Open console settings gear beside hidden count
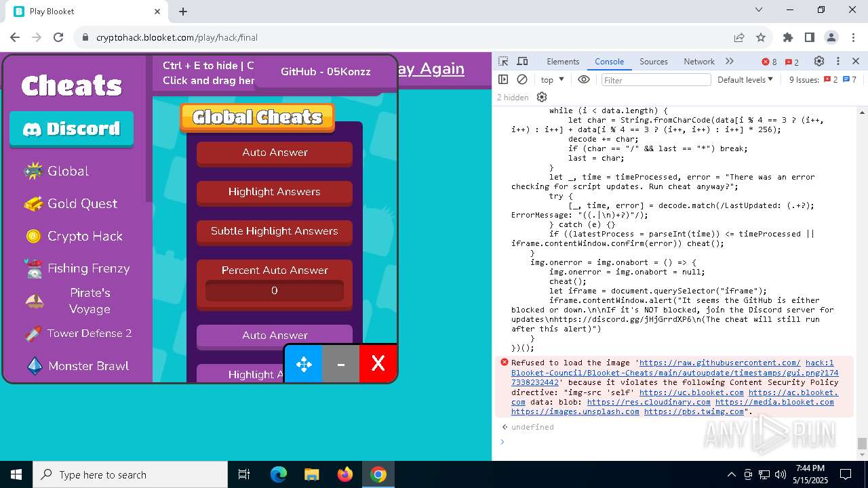This screenshot has width=868, height=488. (x=542, y=97)
